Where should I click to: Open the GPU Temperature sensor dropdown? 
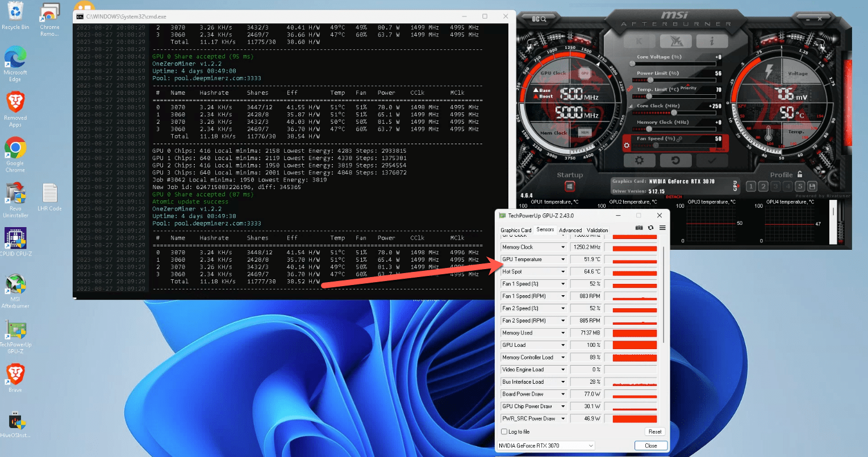pyautogui.click(x=562, y=259)
